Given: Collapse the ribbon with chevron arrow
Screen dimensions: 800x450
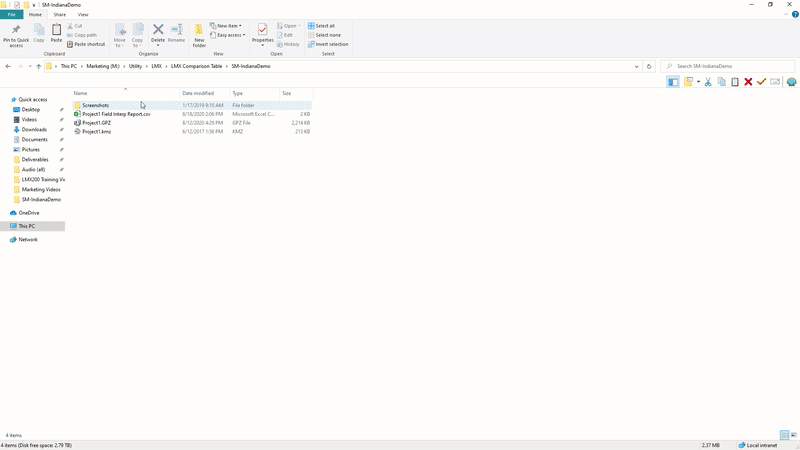Looking at the screenshot, I should click(786, 14).
